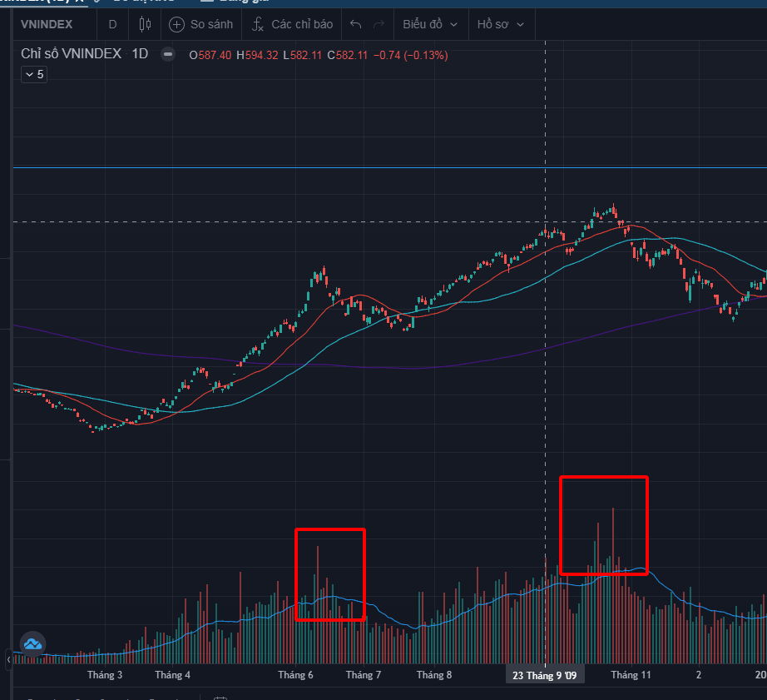The image size is (767, 700).
Task: Click the Chỉ số VNINDEX title text
Action: (71, 54)
